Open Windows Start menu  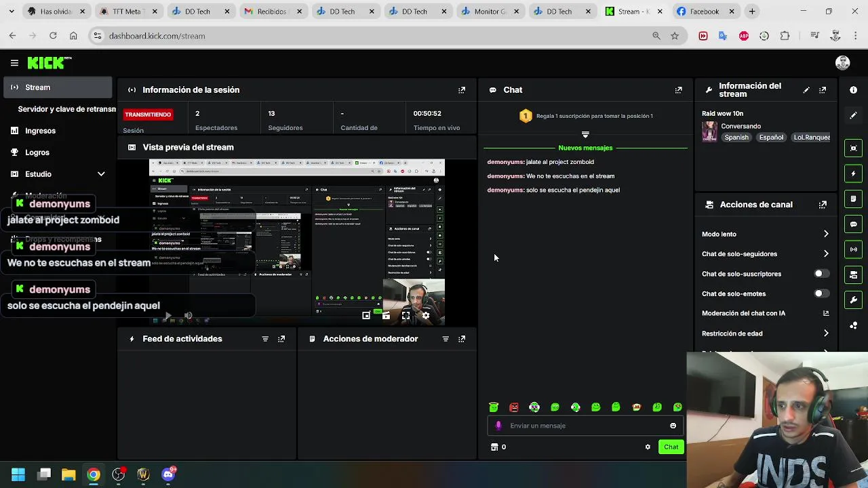pyautogui.click(x=18, y=474)
